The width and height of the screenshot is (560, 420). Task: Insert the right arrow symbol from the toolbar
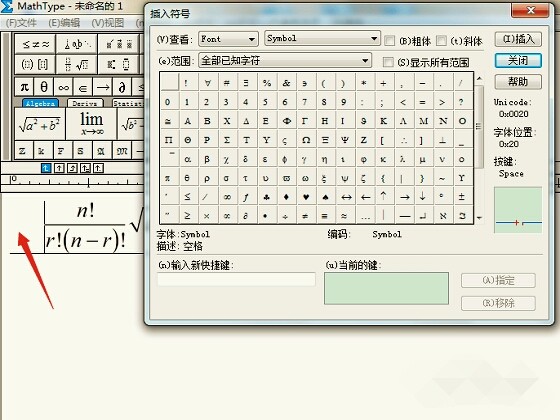click(x=102, y=87)
